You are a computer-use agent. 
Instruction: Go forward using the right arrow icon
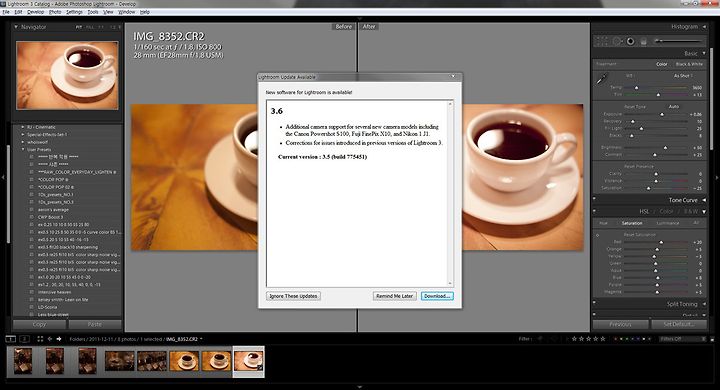pyautogui.click(x=59, y=339)
